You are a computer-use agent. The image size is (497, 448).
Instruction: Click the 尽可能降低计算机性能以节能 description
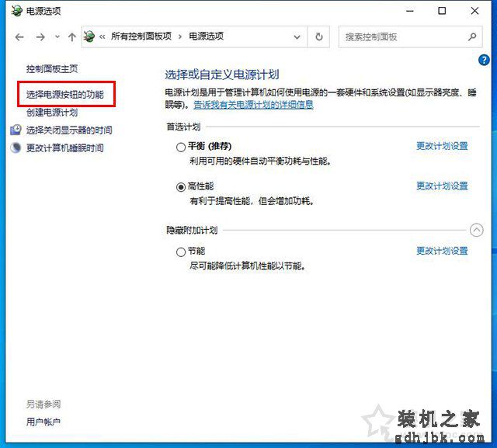247,266
